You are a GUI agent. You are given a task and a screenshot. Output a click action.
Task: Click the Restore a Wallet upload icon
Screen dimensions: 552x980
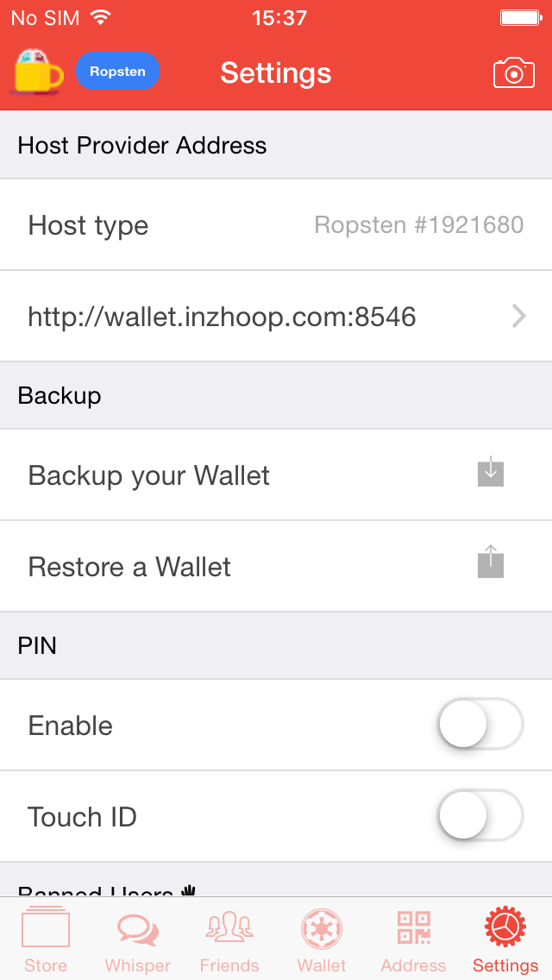491,562
